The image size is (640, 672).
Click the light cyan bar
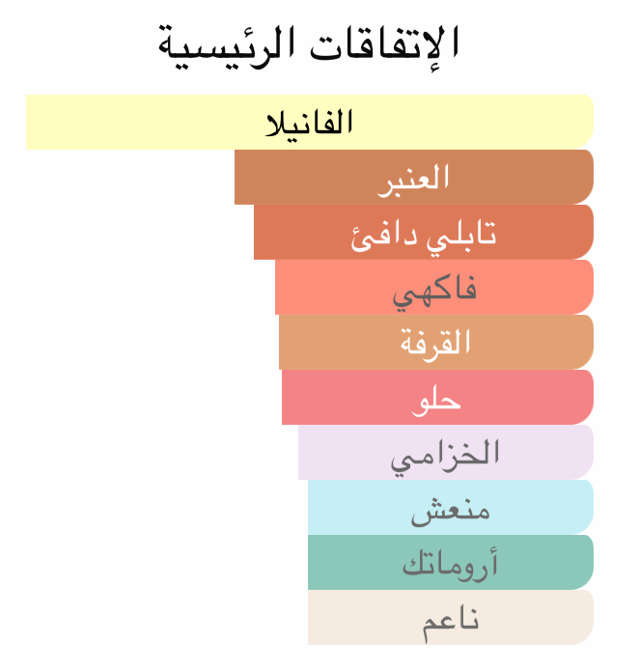point(450,508)
